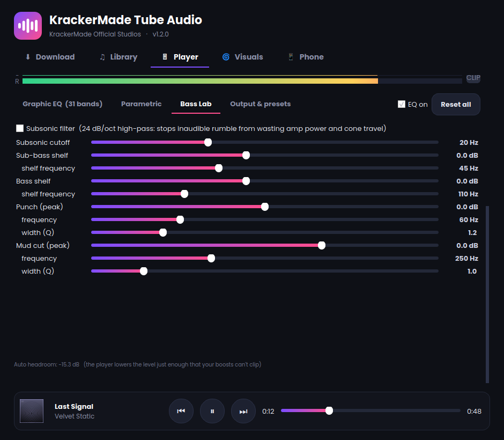
Task: Click the "0:48" track duration
Action: 474,412
